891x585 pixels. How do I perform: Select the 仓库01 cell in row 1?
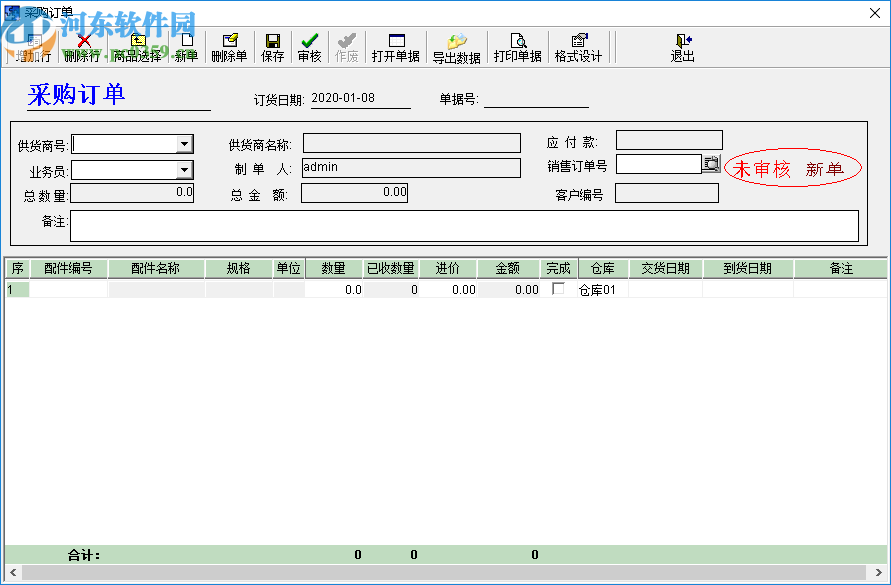[x=603, y=289]
